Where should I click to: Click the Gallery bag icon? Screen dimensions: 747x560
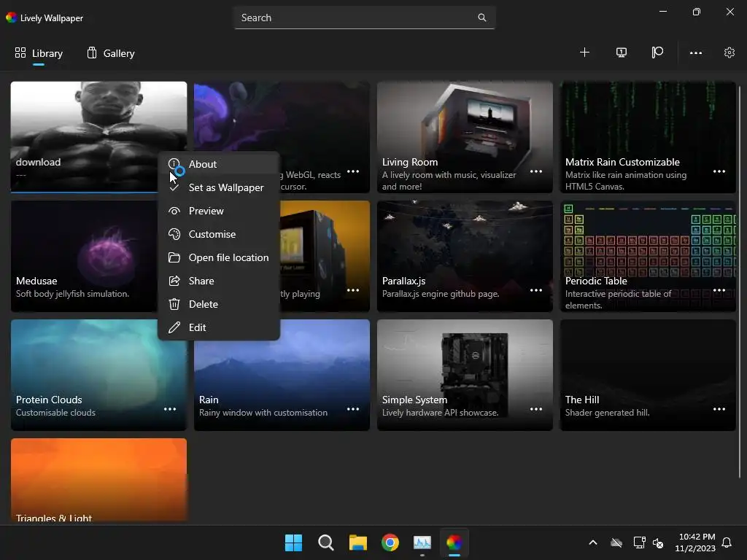click(x=92, y=52)
